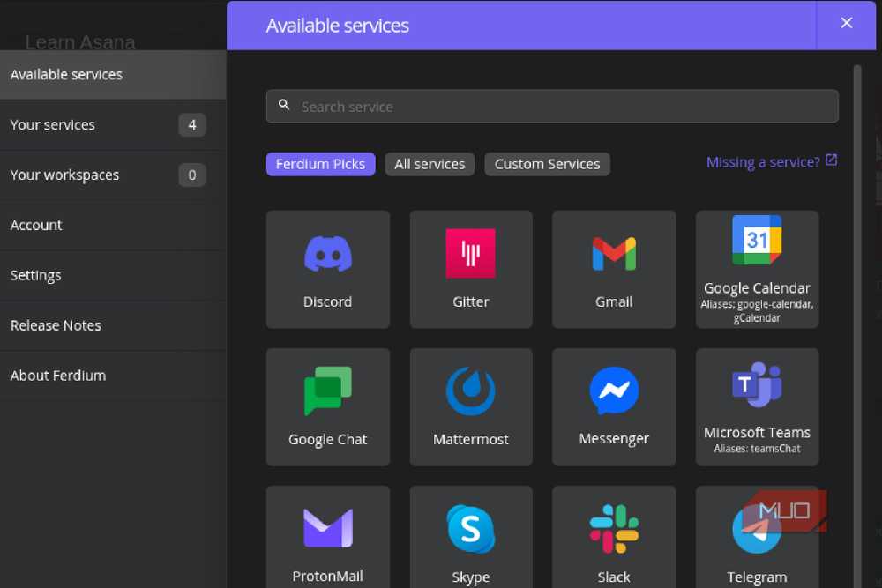The width and height of the screenshot is (882, 588).
Task: Click the Available services header title
Action: tap(338, 26)
